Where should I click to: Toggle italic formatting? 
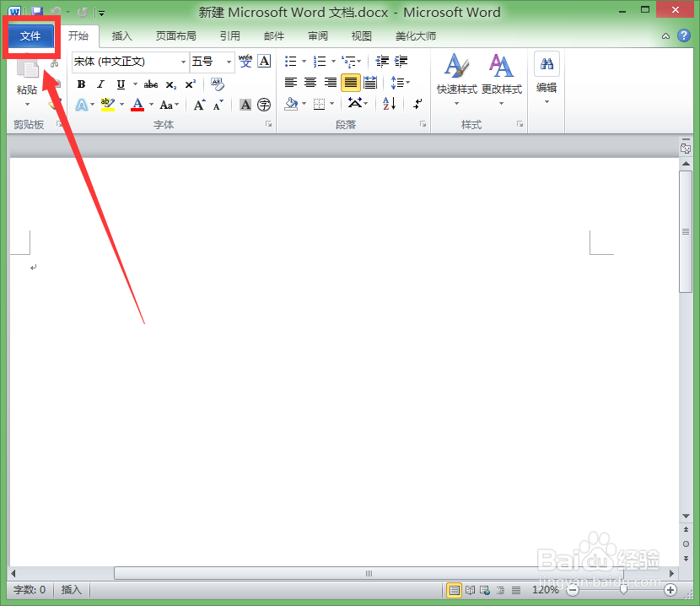[101, 84]
